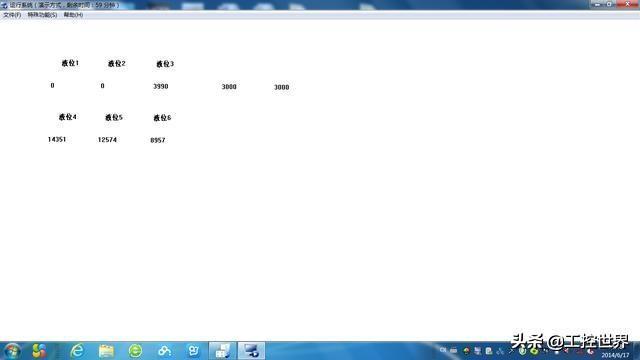Click the green shield tray icon
Image resolution: width=640 pixels, height=360 pixels.
[x=522, y=351]
